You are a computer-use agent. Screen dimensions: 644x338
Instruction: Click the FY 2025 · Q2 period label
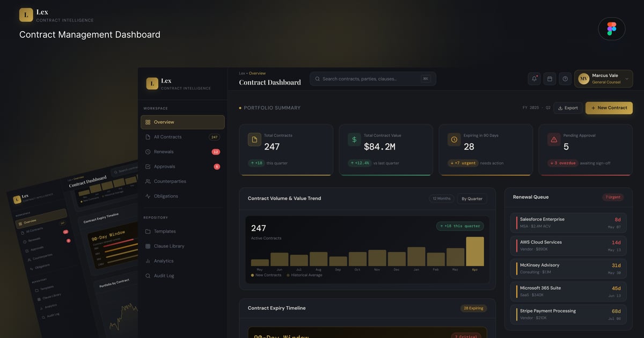tap(536, 108)
